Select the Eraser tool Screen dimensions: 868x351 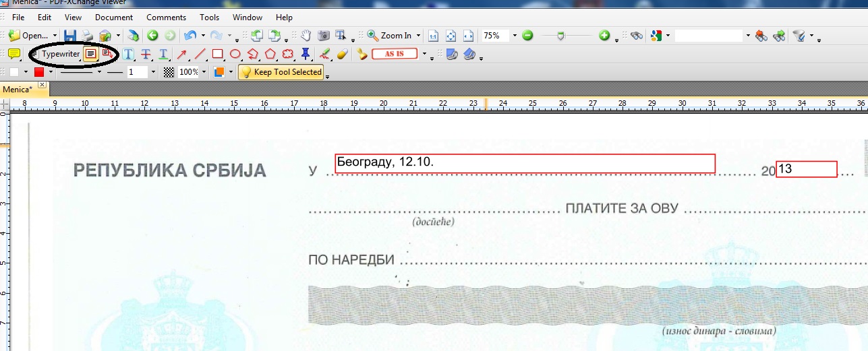pyautogui.click(x=342, y=54)
